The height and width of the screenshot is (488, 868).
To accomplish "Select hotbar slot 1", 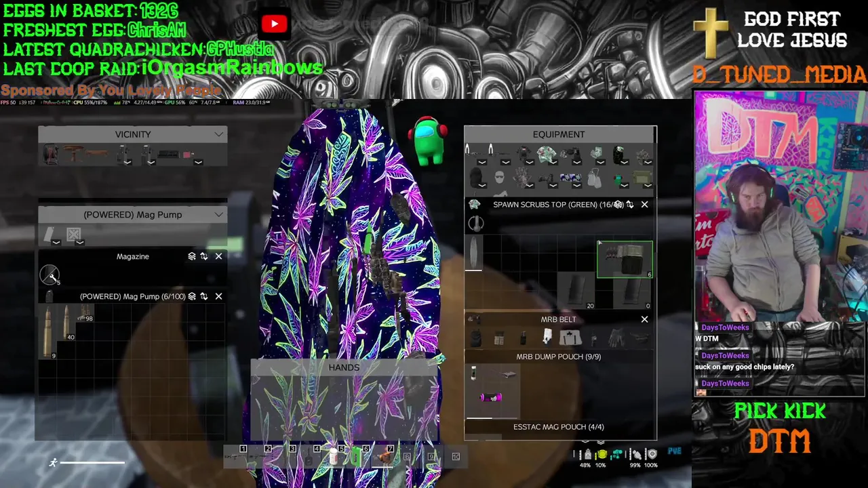I will (x=235, y=457).
